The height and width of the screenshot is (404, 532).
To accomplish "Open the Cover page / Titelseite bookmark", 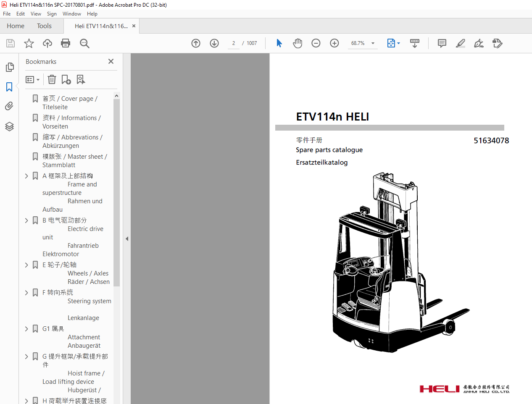I will pos(70,103).
